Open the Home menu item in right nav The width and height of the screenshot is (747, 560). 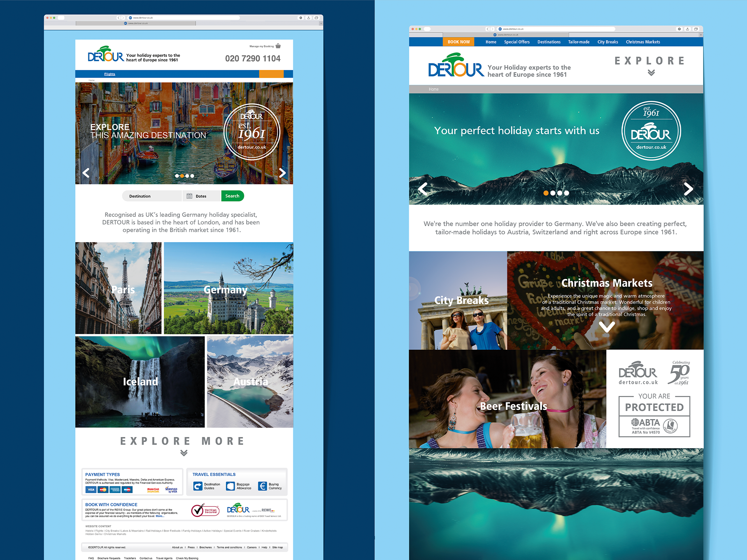(491, 42)
